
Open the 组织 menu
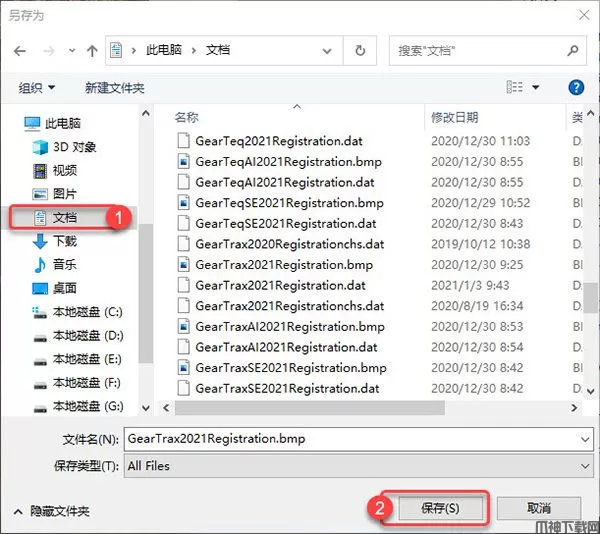click(x=37, y=88)
